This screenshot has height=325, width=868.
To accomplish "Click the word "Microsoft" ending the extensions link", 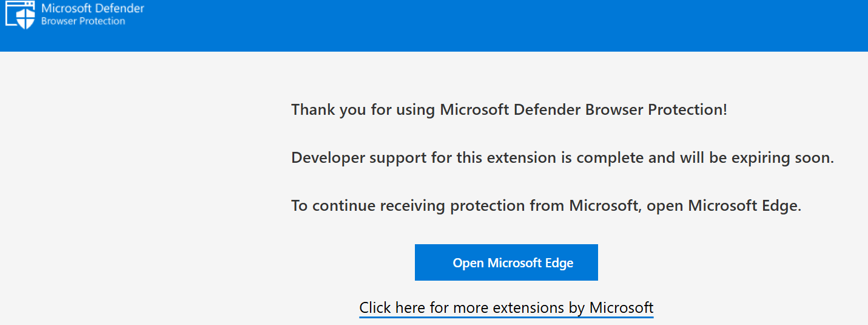I will point(622,307).
